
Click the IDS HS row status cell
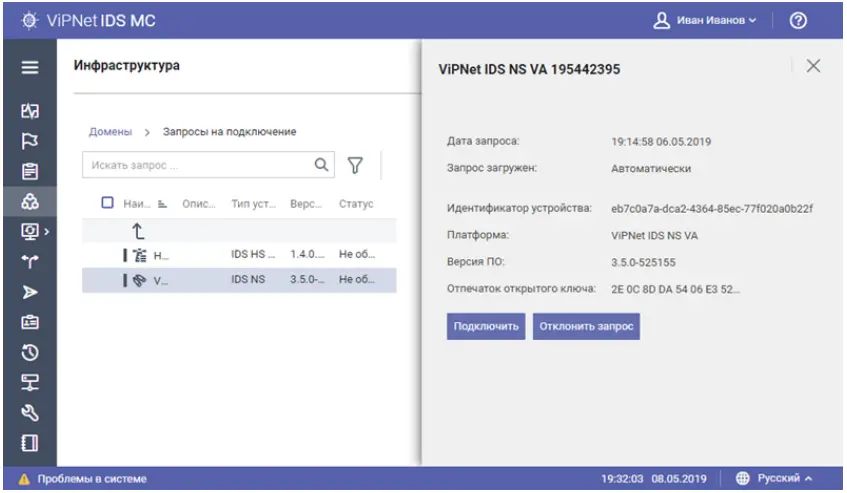click(357, 254)
